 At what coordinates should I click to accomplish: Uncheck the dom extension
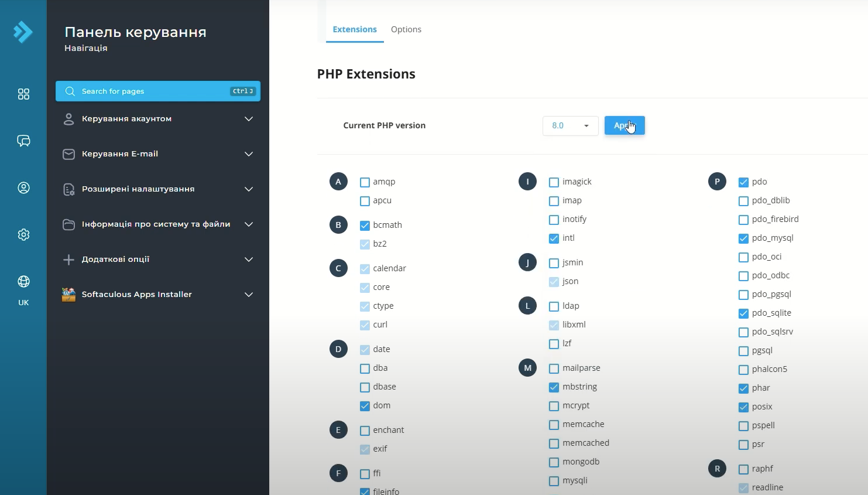[x=365, y=406]
